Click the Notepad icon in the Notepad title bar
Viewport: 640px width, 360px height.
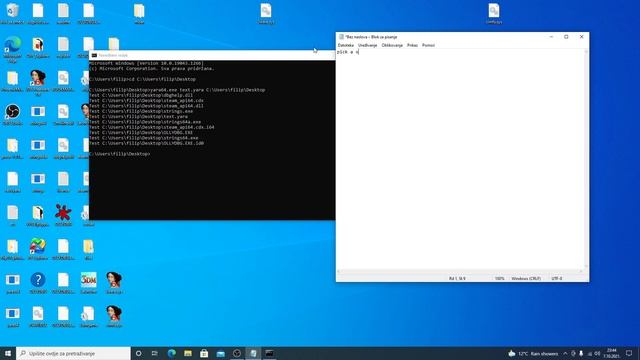click(341, 37)
